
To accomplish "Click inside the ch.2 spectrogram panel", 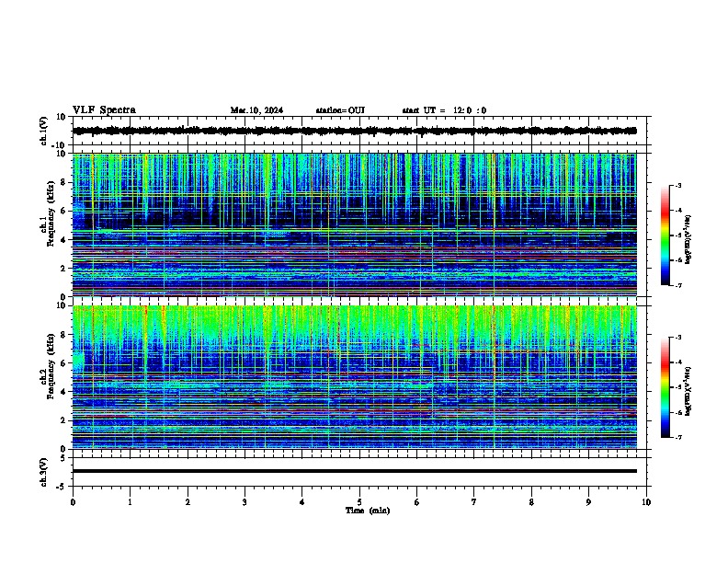I will (x=354, y=377).
